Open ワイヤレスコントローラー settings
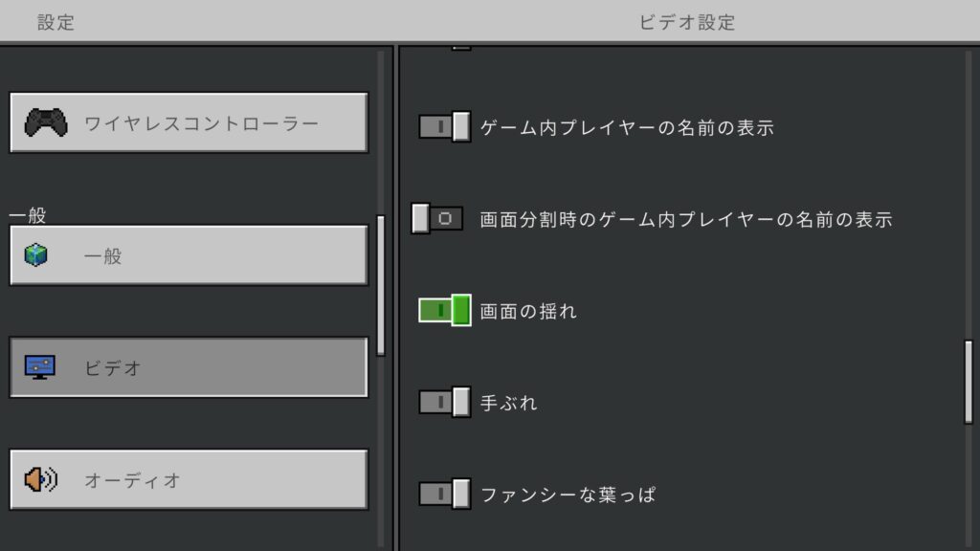 pos(189,122)
